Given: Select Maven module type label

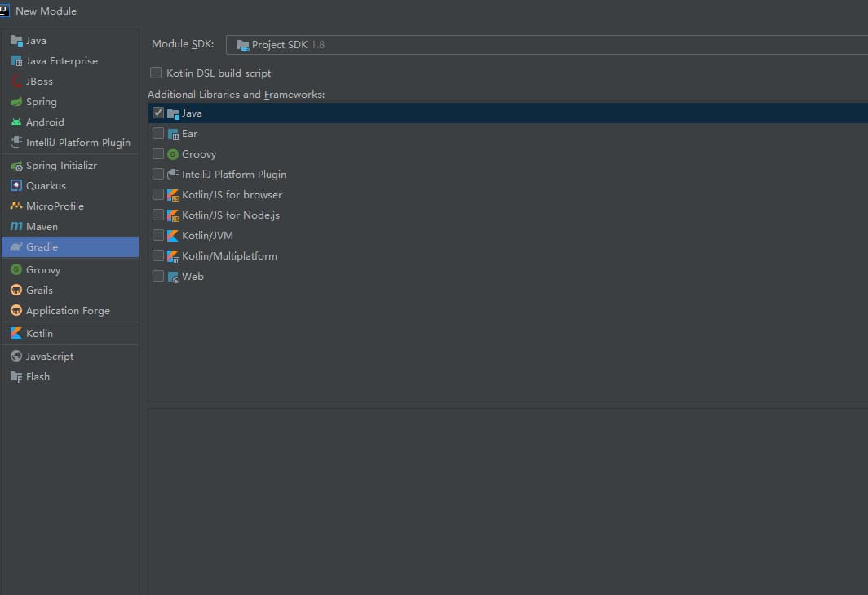Looking at the screenshot, I should 42,227.
